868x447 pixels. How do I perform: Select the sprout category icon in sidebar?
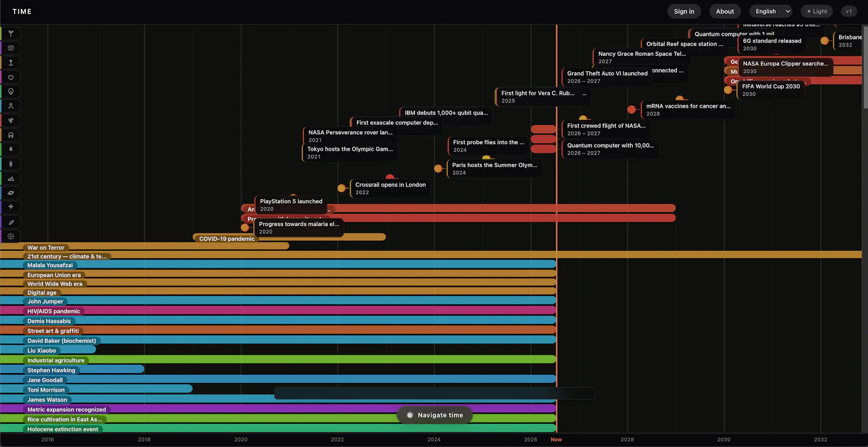(x=10, y=34)
